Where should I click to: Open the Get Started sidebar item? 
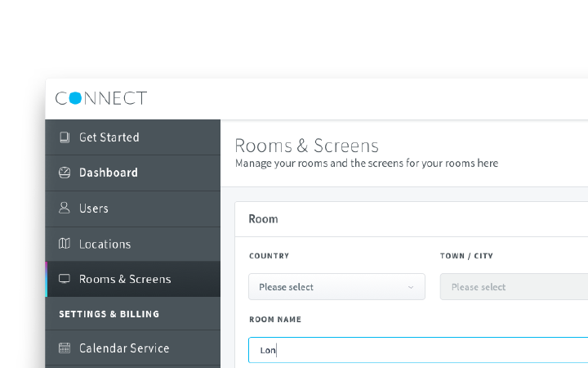coord(133,137)
